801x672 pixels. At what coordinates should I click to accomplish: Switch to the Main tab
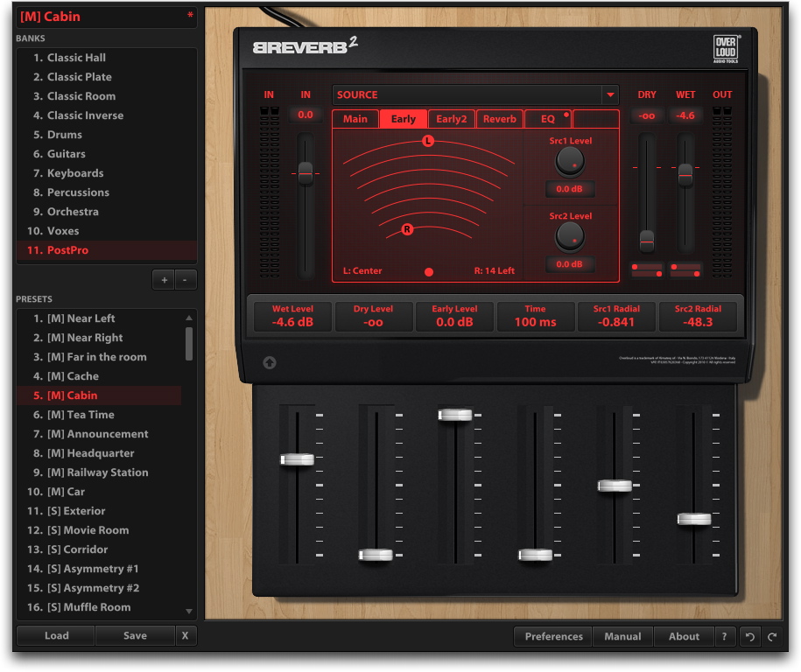pos(355,119)
